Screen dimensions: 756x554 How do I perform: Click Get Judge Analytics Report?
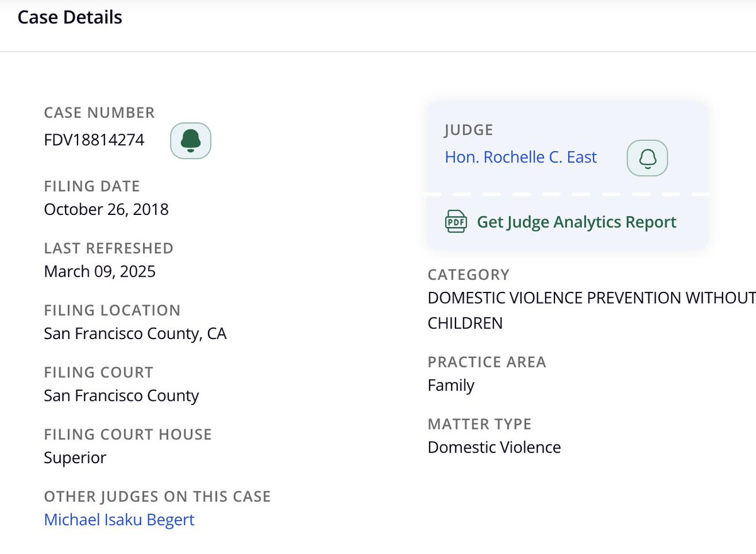pos(575,221)
